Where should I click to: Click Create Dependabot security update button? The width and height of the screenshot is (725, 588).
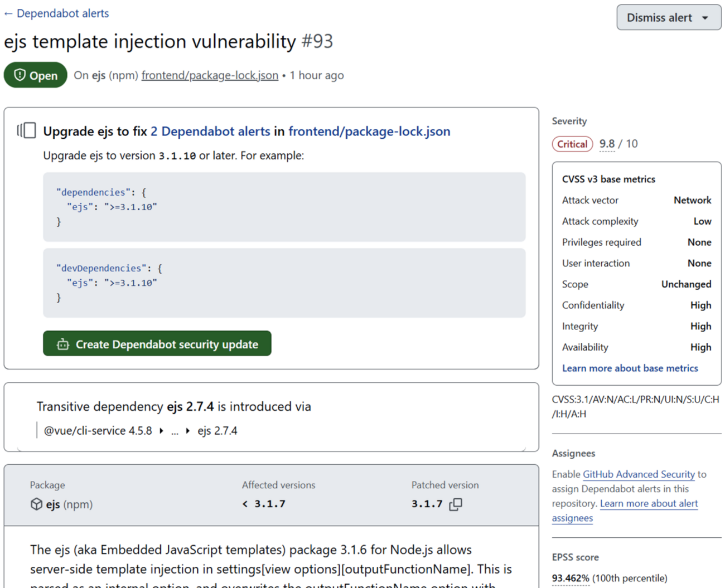tap(157, 344)
